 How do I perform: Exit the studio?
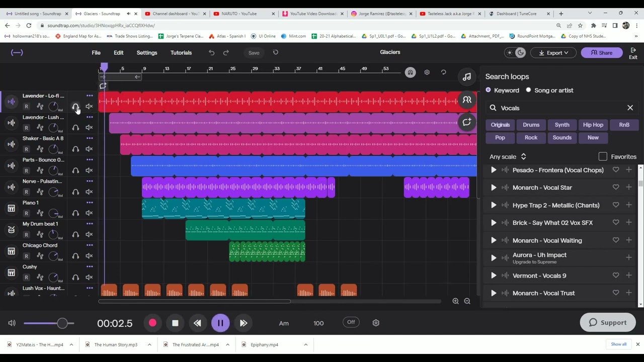pyautogui.click(x=633, y=53)
